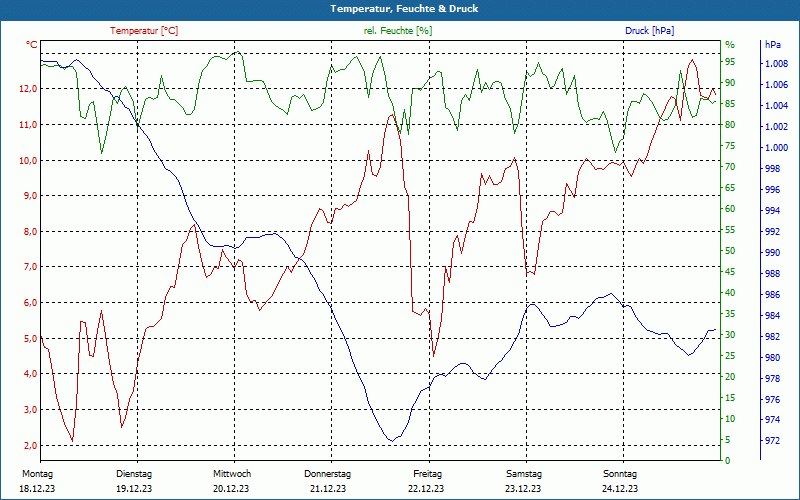Click the blue "998" pressure axis value

point(773,168)
